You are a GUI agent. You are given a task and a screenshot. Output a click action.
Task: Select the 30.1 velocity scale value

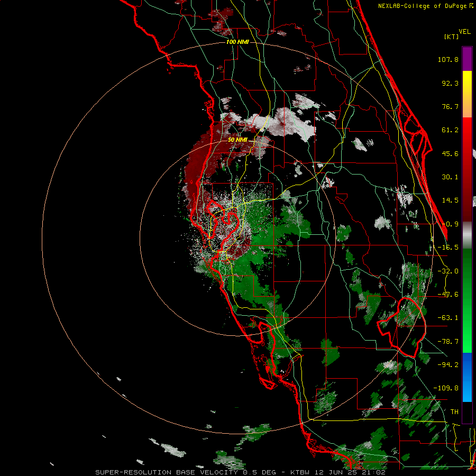450,177
